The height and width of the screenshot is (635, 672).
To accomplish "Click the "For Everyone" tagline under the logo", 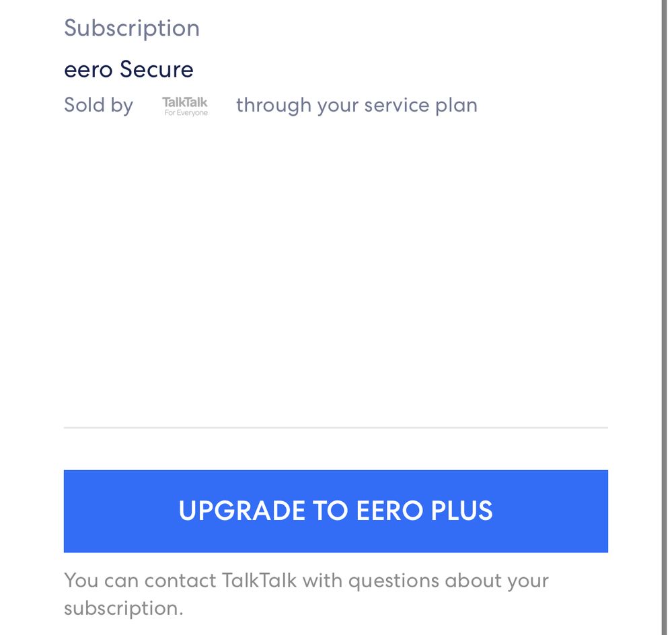I will (186, 113).
